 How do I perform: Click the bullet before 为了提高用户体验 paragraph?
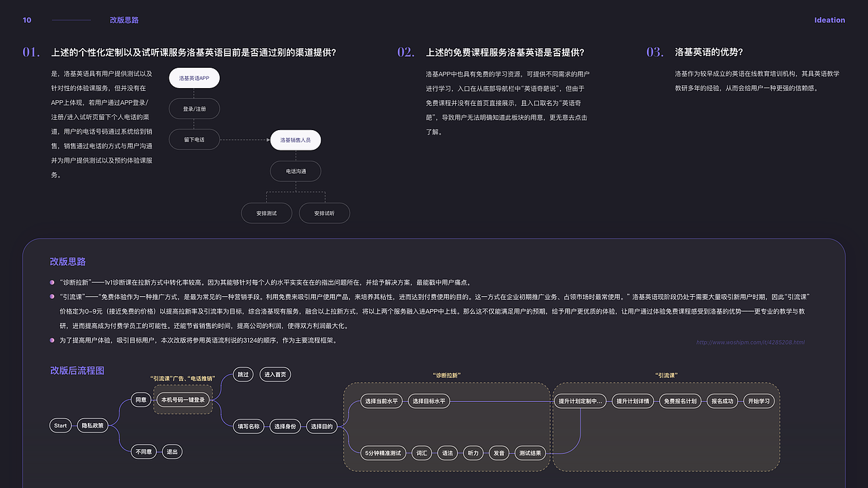(x=52, y=340)
